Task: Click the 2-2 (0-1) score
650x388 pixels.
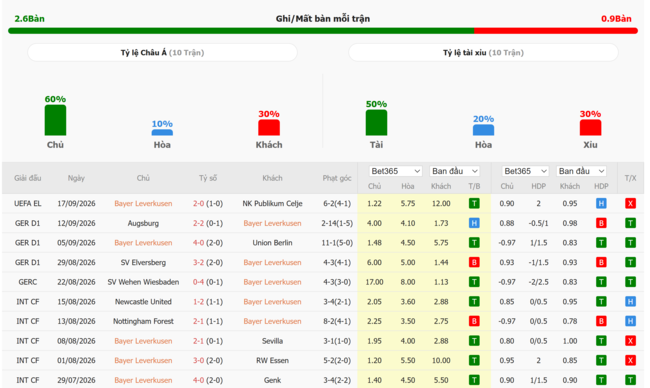Action: tap(208, 223)
